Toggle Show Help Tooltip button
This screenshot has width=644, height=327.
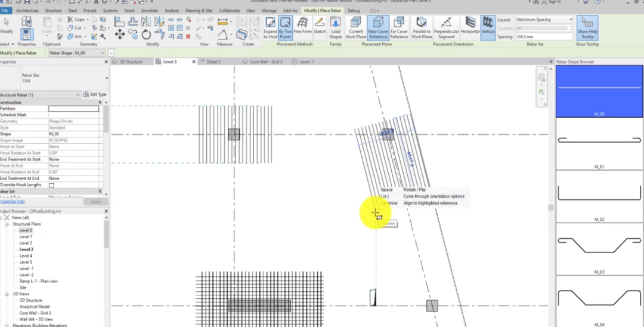(x=587, y=28)
